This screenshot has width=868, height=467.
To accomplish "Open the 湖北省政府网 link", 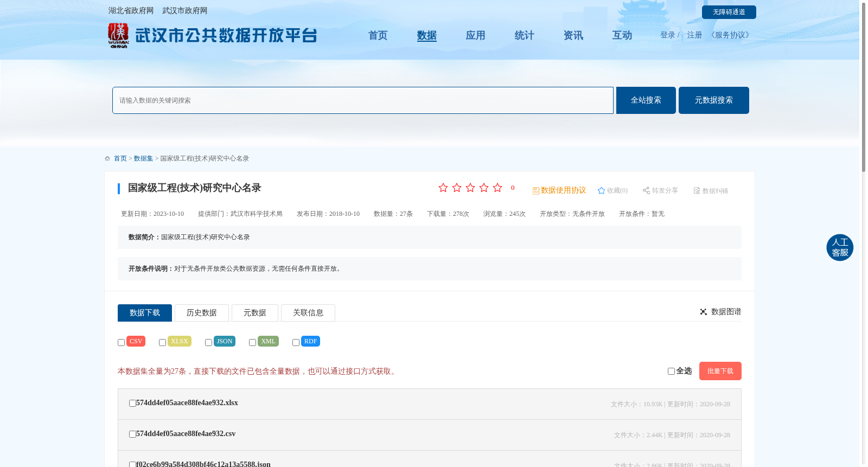I will pos(131,11).
